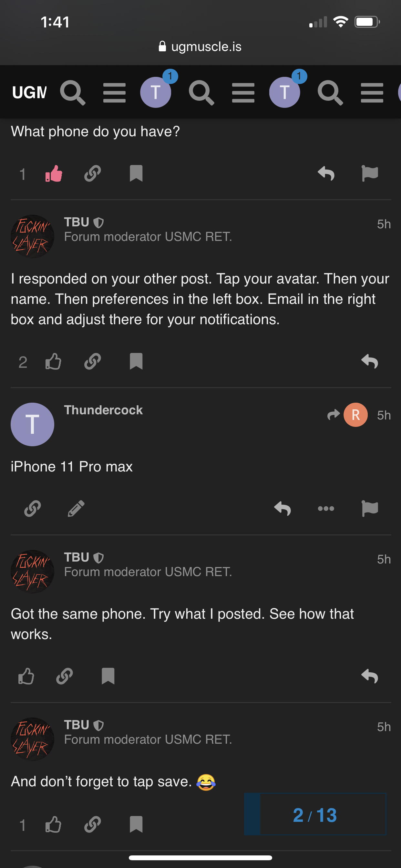Reply to TBU's "Got the same phone" post
This screenshot has height=868, width=401.
point(370,676)
